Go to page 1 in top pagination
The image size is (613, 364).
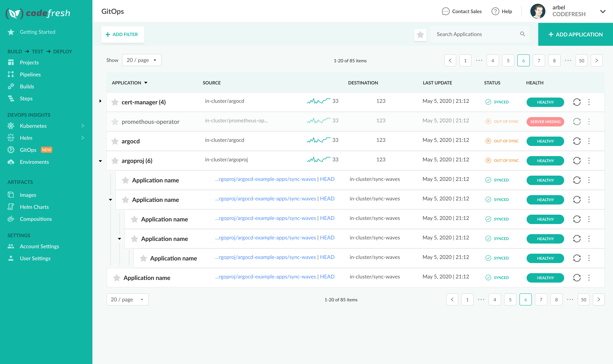coord(465,60)
